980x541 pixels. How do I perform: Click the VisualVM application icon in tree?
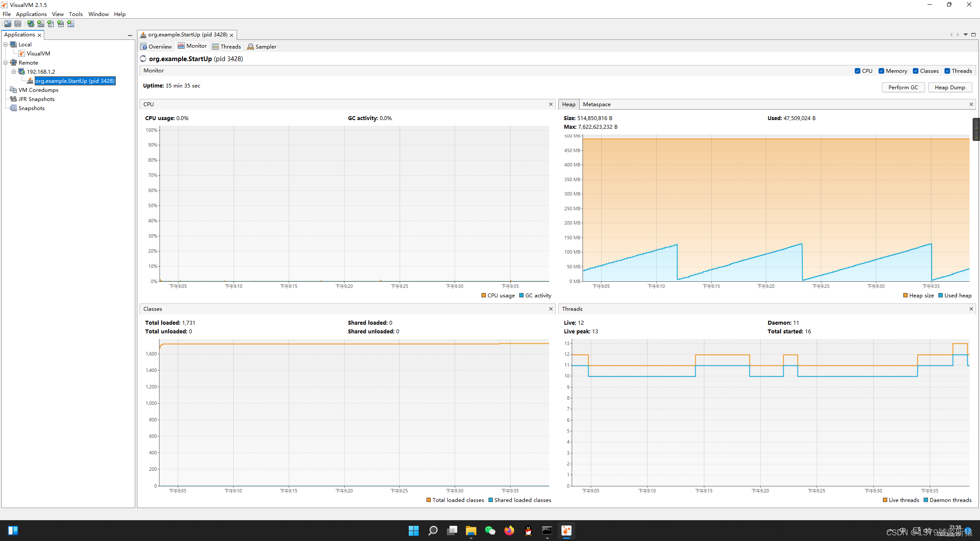pyautogui.click(x=22, y=53)
